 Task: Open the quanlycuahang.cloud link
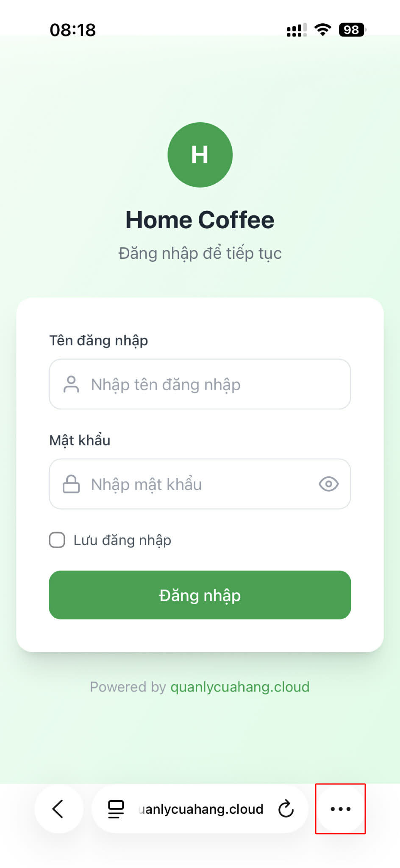(240, 687)
